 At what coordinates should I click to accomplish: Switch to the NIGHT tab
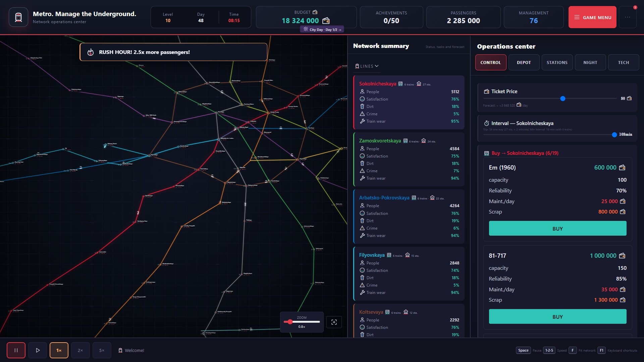tap(590, 62)
